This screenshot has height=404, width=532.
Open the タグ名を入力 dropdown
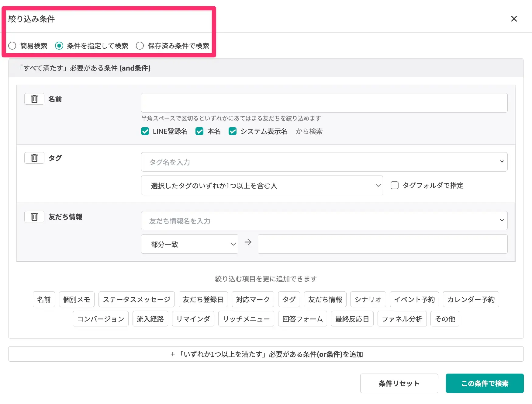tap(324, 162)
